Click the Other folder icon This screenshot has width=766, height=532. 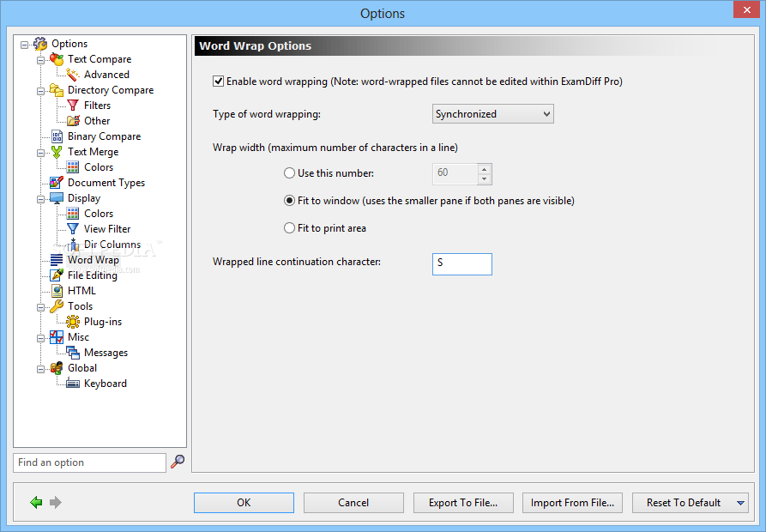coord(73,121)
